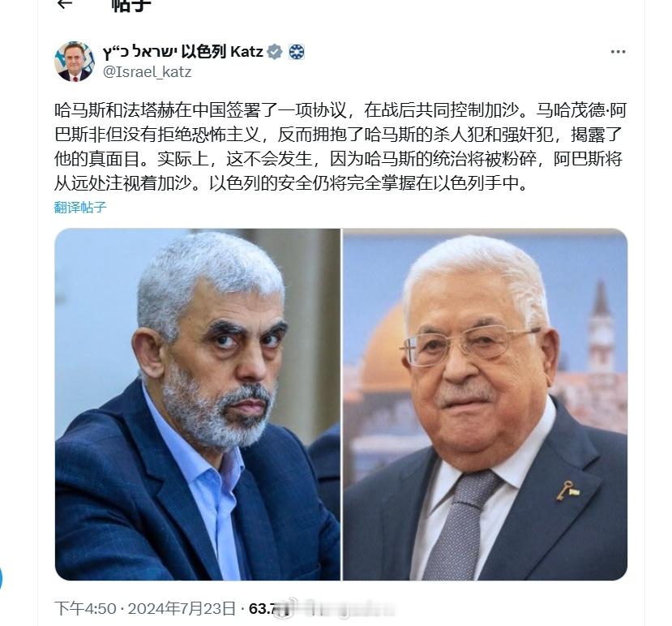
Task: Click the blurred watermark beside view count
Action: pyautogui.click(x=339, y=608)
